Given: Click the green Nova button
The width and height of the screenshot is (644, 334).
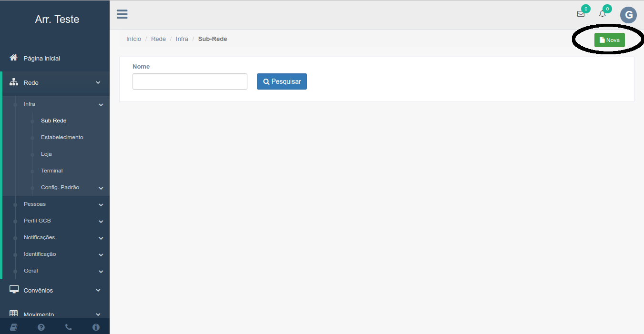Looking at the screenshot, I should point(609,40).
